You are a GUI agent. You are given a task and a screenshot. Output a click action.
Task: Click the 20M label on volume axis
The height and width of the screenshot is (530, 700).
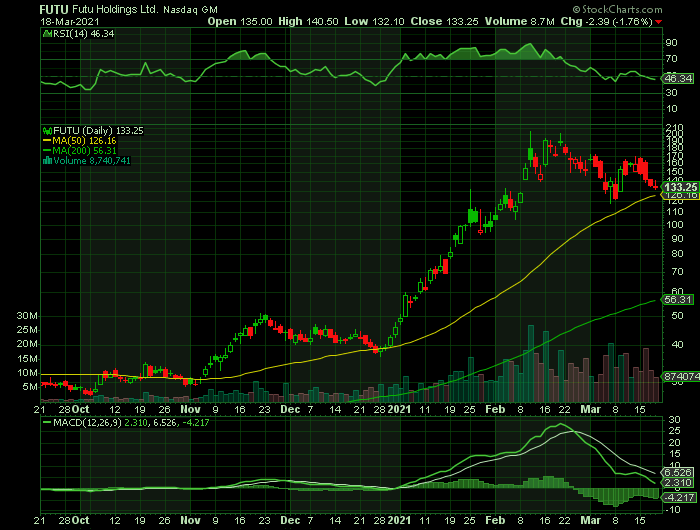(27, 344)
